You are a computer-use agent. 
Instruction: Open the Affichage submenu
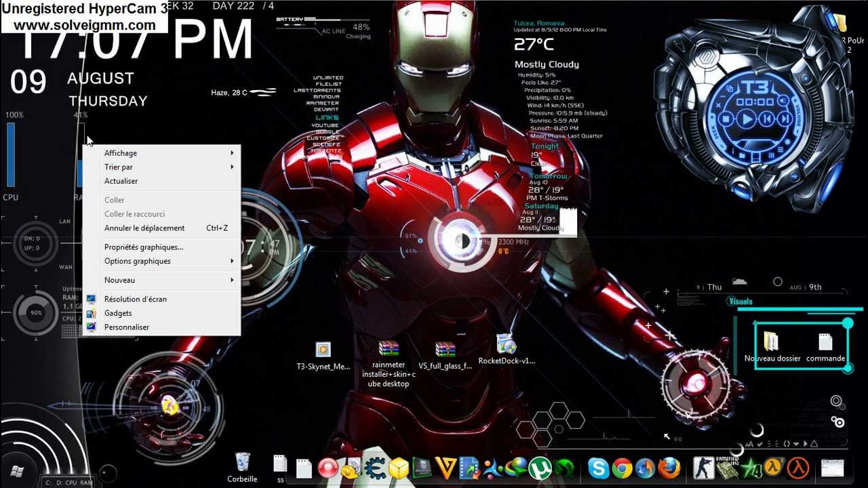[161, 153]
